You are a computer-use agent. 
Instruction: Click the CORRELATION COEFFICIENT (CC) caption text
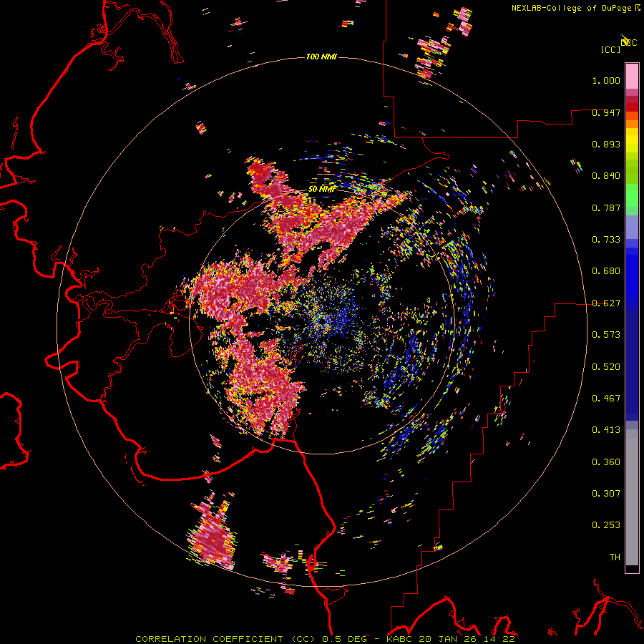pyautogui.click(x=225, y=639)
